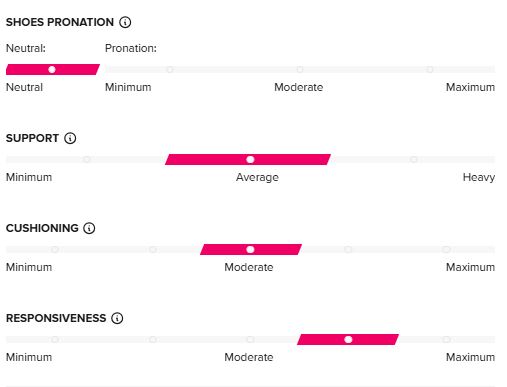Click the Moderate cushioning white dot
This screenshot has width=507, height=387.
(x=250, y=249)
